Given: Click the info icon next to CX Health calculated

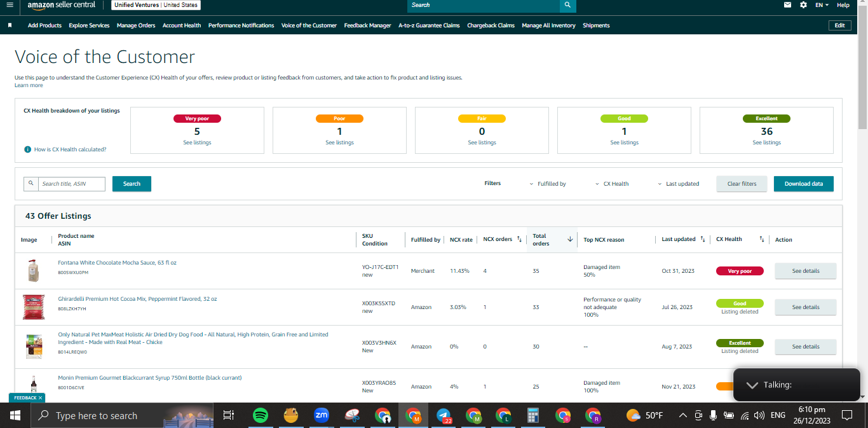Looking at the screenshot, I should point(27,149).
